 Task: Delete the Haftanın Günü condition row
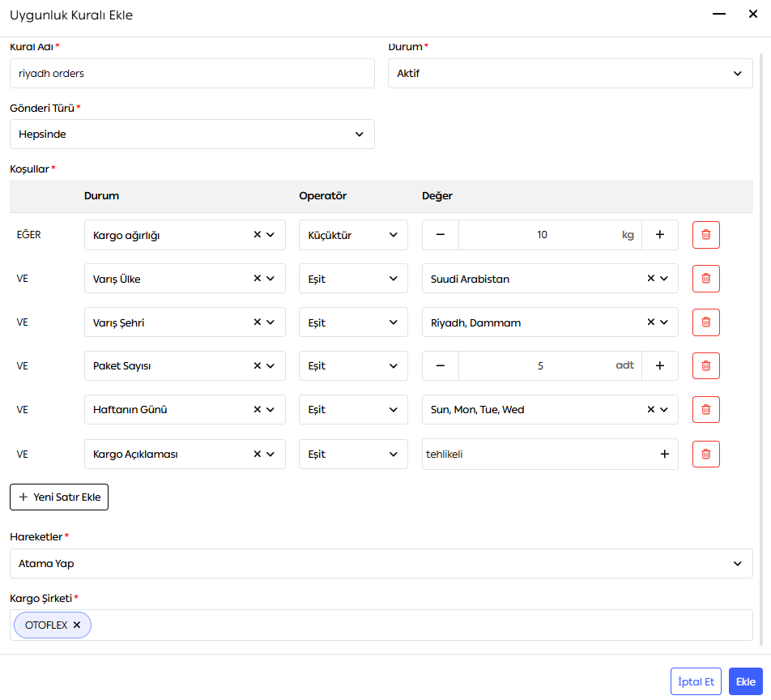coord(705,409)
